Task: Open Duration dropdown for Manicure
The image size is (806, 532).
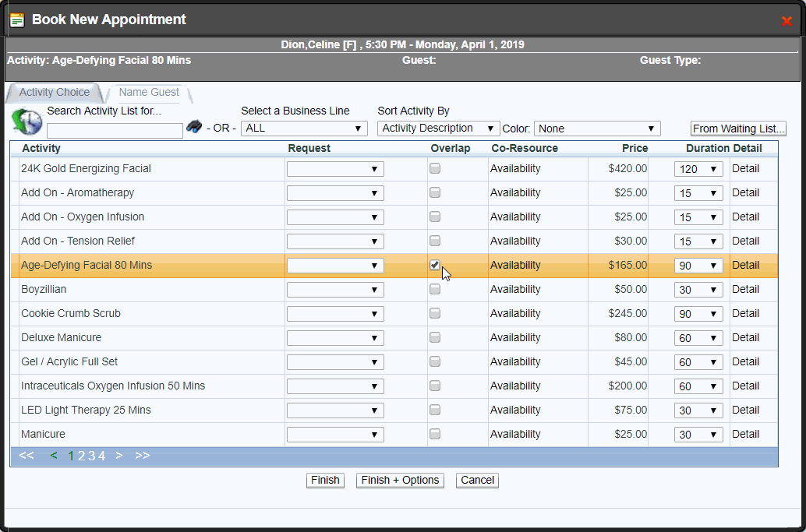Action: 698,435
